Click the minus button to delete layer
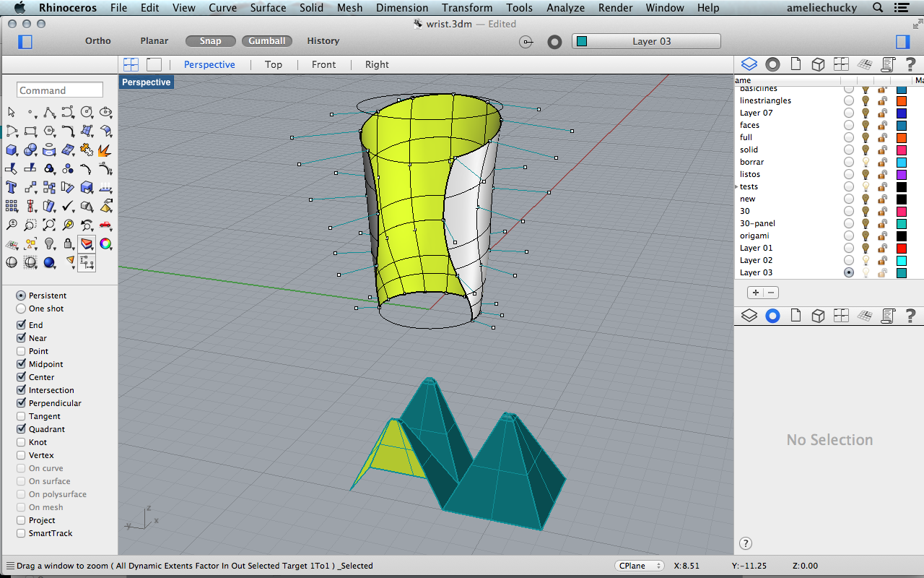Viewport: 924px width, 578px height. coord(771,293)
